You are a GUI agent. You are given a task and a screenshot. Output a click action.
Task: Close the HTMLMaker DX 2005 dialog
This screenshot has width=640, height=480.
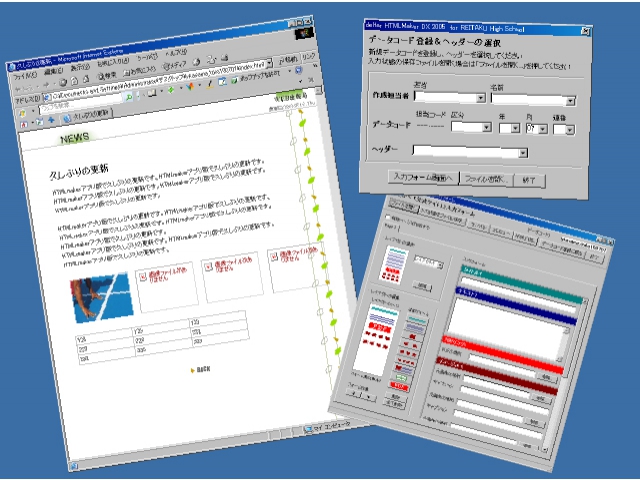(x=585, y=31)
